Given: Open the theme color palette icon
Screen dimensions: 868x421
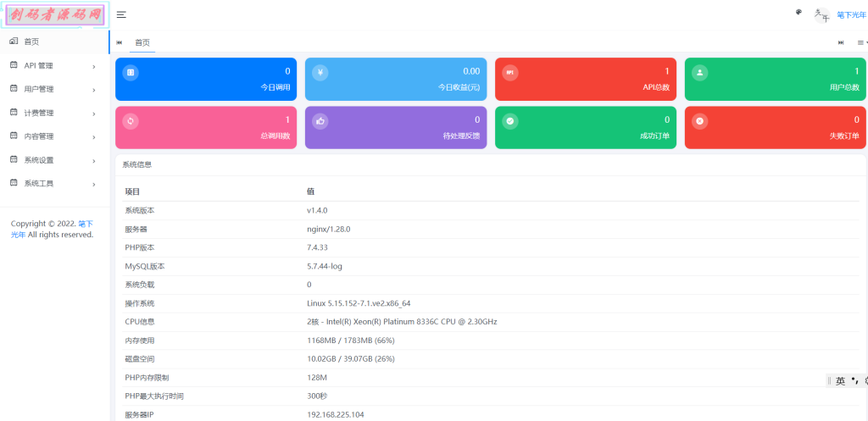Looking at the screenshot, I should 798,12.
